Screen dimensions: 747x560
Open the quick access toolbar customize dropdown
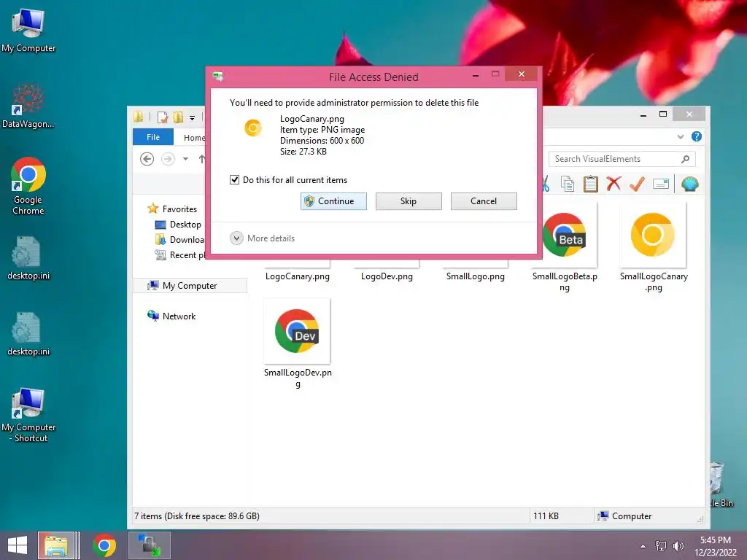pos(192,117)
